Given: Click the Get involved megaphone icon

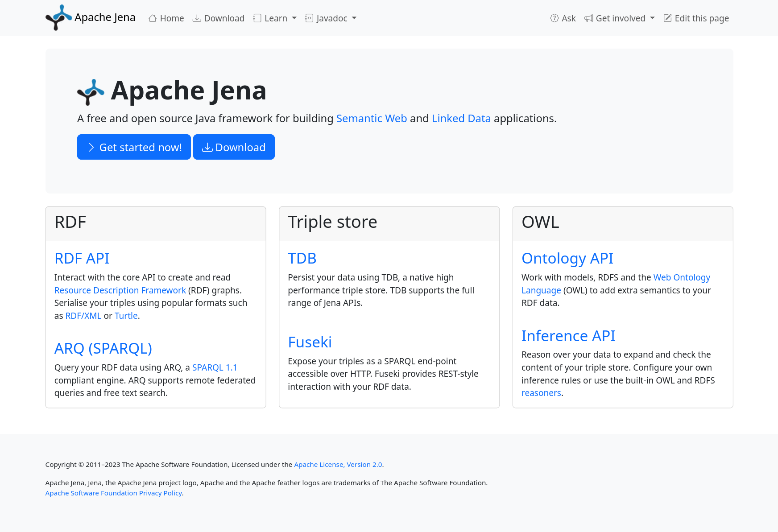Looking at the screenshot, I should coord(589,18).
